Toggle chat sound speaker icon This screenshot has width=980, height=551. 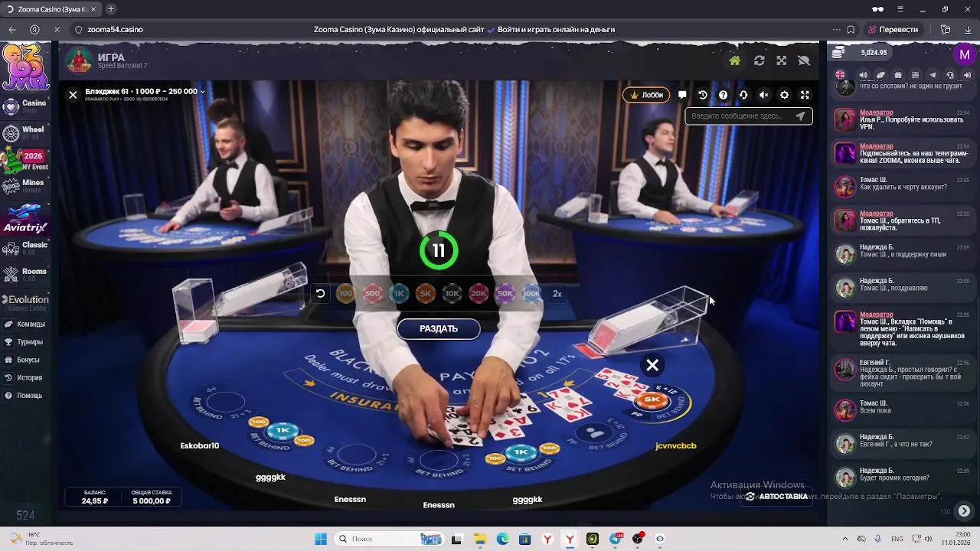click(864, 75)
